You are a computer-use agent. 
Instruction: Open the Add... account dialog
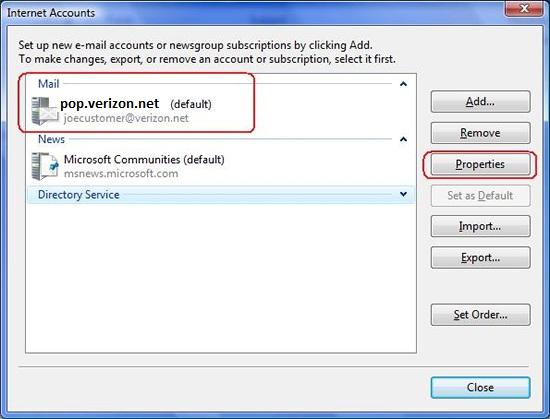(x=480, y=102)
